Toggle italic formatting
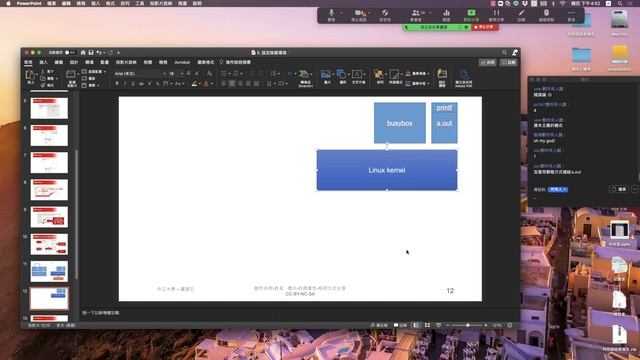 click(125, 84)
